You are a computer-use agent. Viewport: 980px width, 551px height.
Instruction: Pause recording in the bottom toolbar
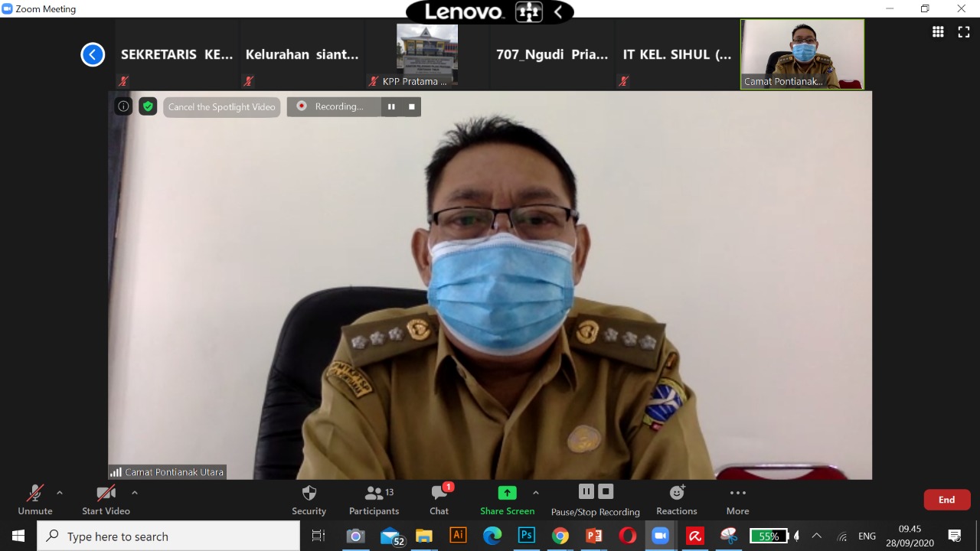(586, 491)
